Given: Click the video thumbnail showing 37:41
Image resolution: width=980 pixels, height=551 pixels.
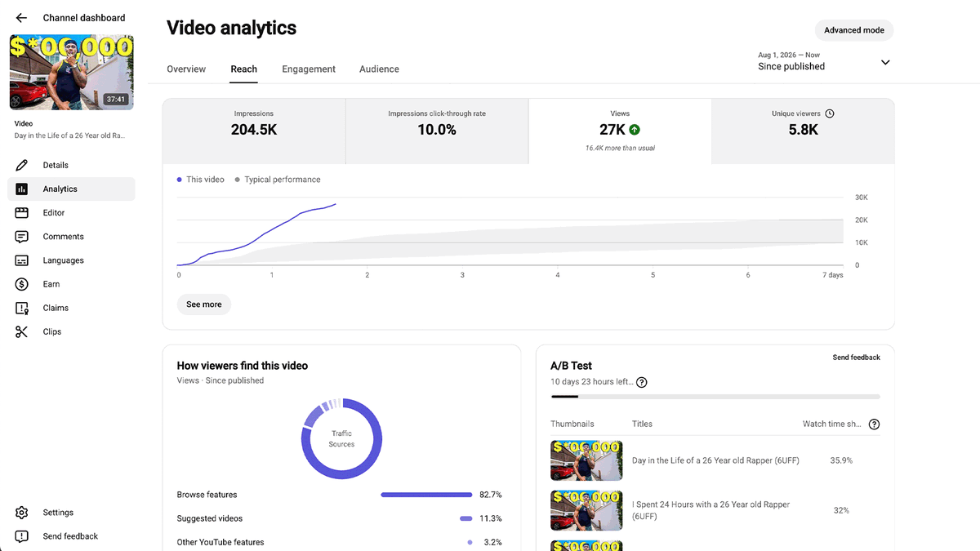Looking at the screenshot, I should coord(72,72).
